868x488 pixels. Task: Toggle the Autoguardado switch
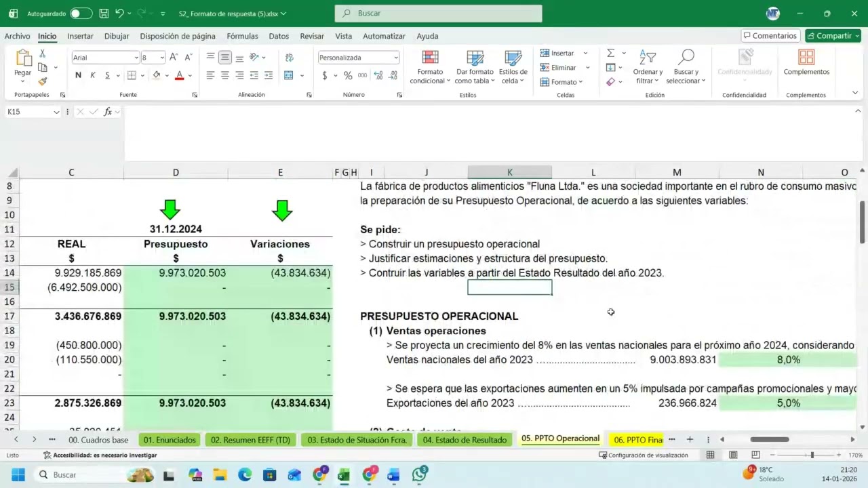tap(81, 14)
